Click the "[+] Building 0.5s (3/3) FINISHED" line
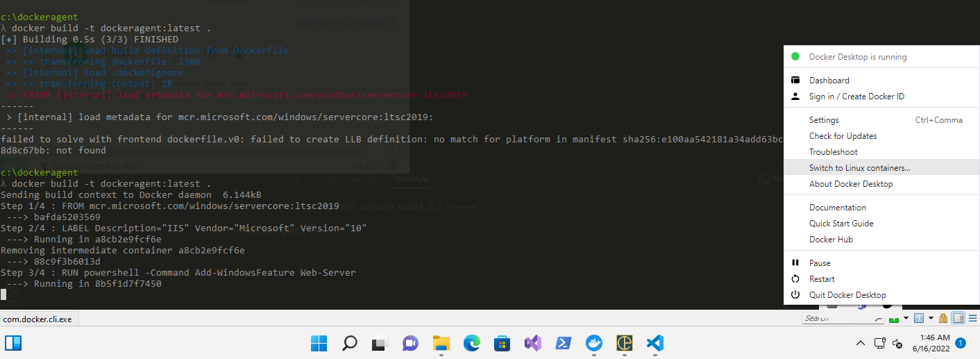 [x=90, y=40]
